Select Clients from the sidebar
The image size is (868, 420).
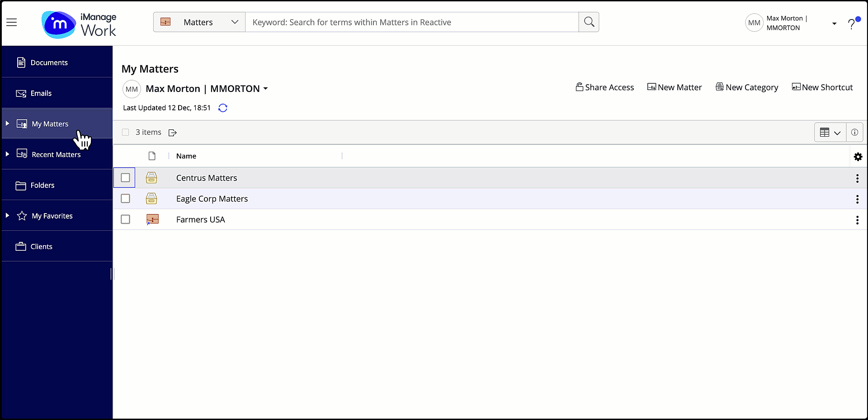(x=41, y=246)
